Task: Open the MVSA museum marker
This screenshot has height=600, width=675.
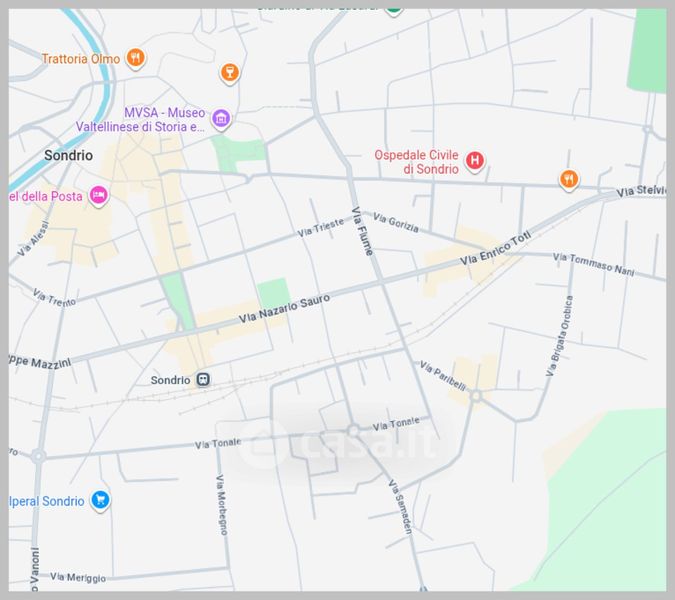Action: (221, 120)
